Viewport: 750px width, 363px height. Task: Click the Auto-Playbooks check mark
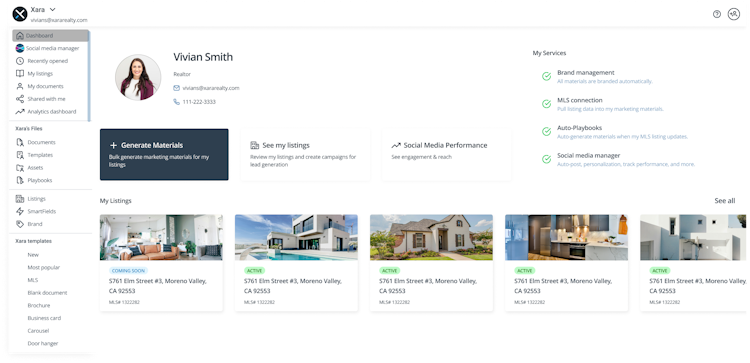pos(546,132)
